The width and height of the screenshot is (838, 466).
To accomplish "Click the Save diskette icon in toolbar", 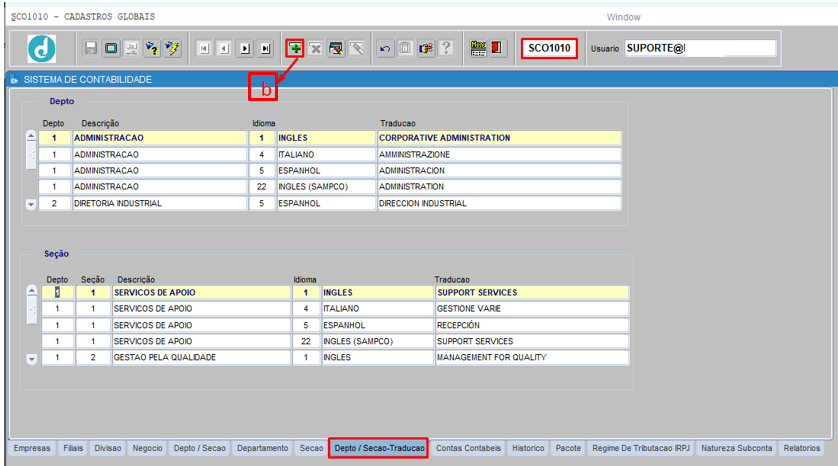I will pyautogui.click(x=91, y=49).
